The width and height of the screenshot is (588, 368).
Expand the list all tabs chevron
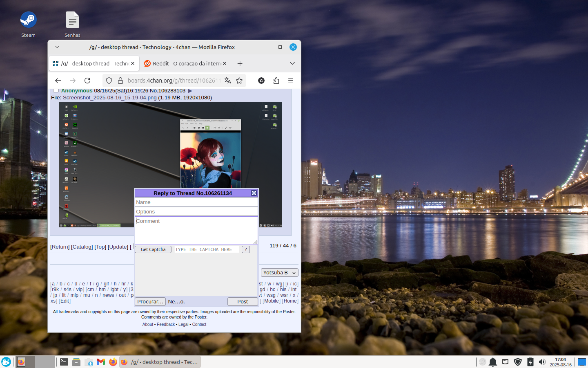292,63
